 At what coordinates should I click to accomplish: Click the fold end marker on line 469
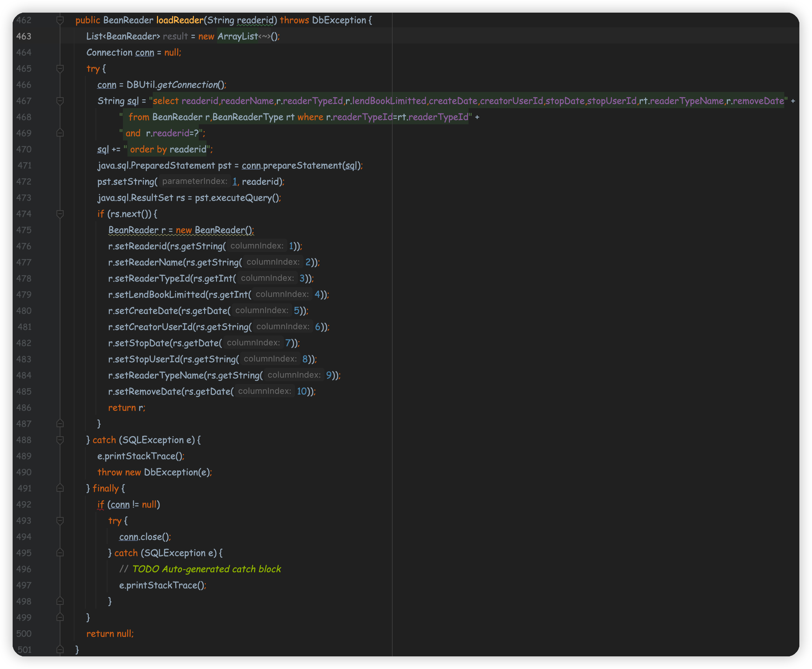(x=60, y=133)
